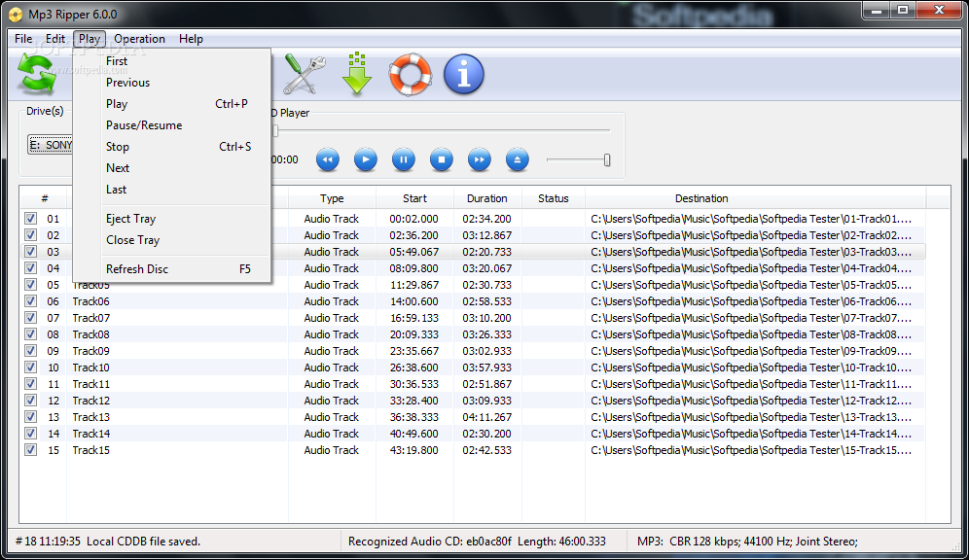
Task: Click the blue info about icon
Action: [x=463, y=74]
